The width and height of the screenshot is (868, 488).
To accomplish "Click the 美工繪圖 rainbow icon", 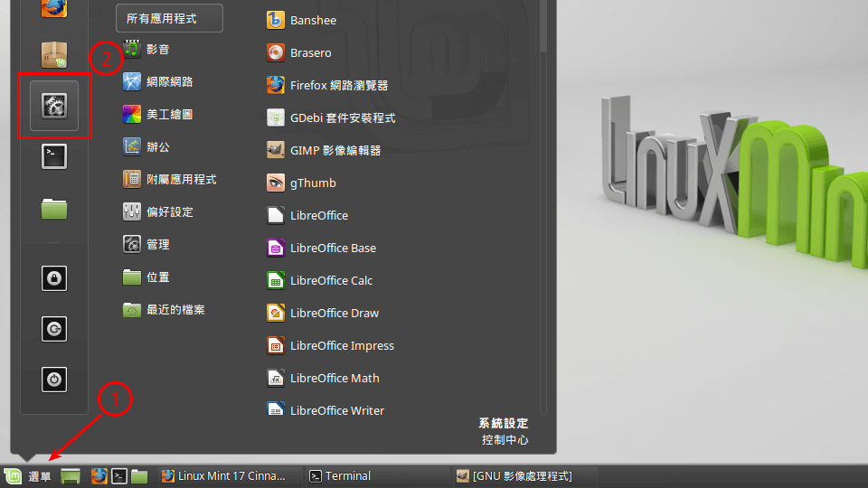I will tap(132, 115).
